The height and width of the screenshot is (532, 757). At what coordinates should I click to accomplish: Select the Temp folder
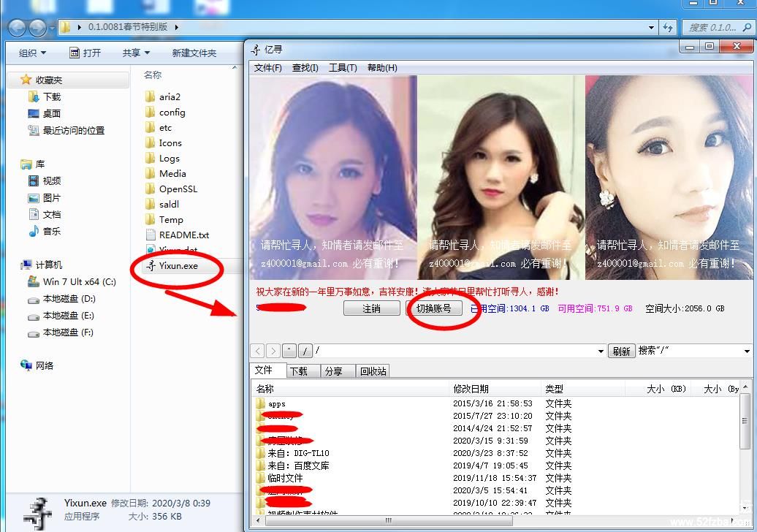(x=164, y=220)
